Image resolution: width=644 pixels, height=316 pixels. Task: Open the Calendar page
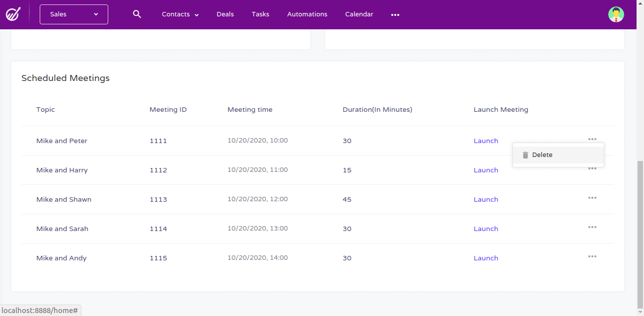[x=359, y=14]
